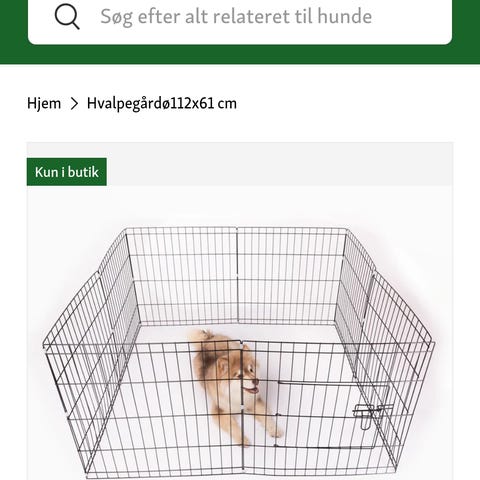Click the back-left wire panel of pen
The width and height of the screenshot is (480, 480).
click(182, 275)
